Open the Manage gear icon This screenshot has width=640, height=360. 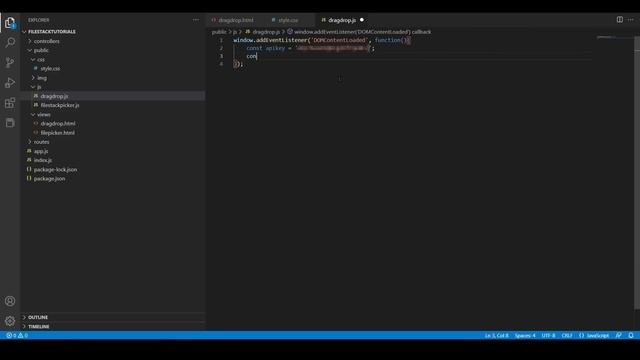[x=10, y=321]
